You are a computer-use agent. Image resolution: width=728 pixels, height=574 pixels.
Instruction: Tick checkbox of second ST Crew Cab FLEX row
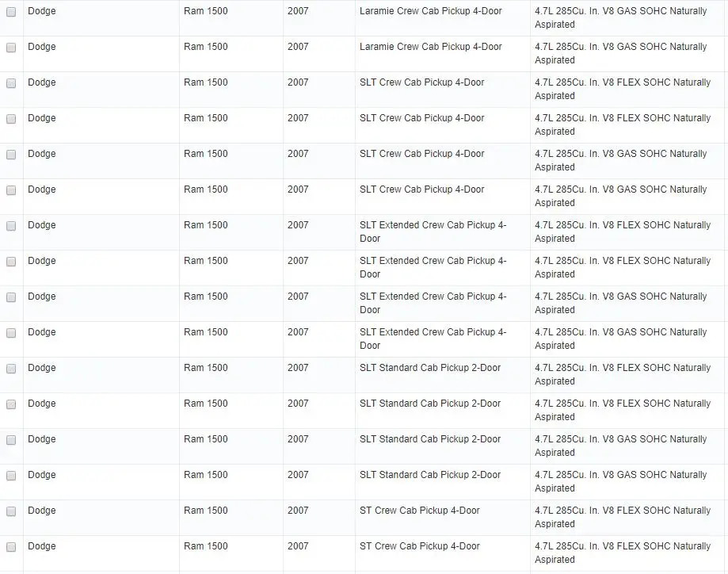11,548
